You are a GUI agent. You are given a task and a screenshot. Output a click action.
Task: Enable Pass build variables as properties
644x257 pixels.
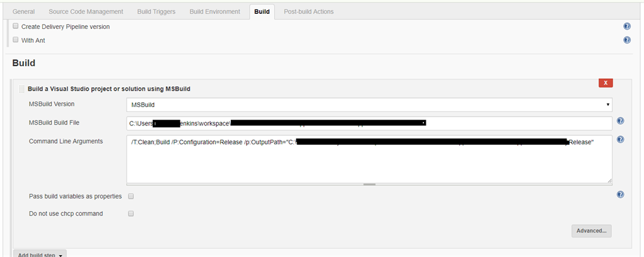point(131,196)
